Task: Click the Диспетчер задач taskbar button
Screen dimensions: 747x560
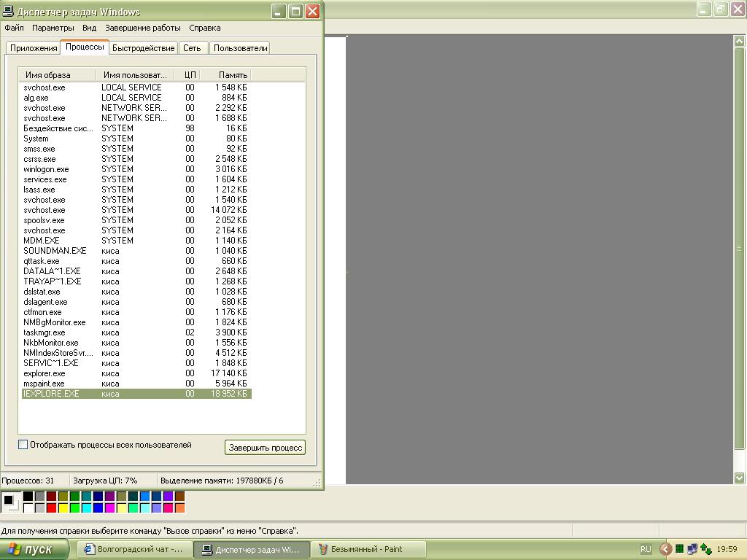Action: click(x=252, y=550)
